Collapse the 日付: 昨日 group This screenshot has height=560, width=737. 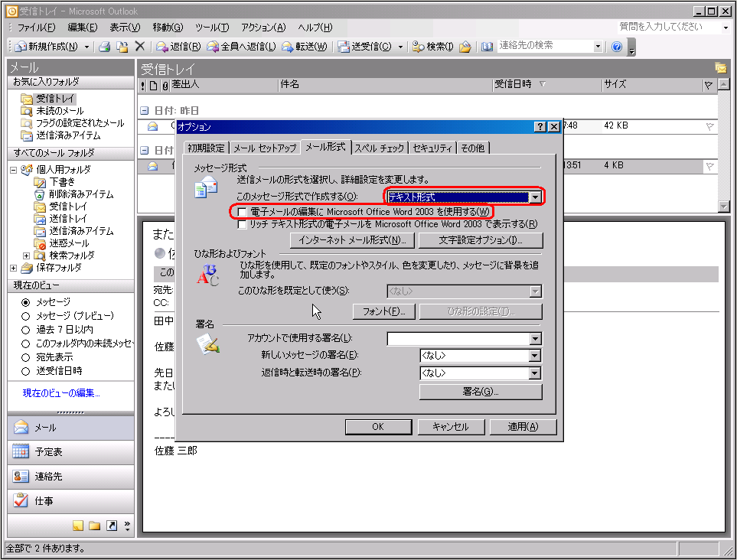click(145, 110)
